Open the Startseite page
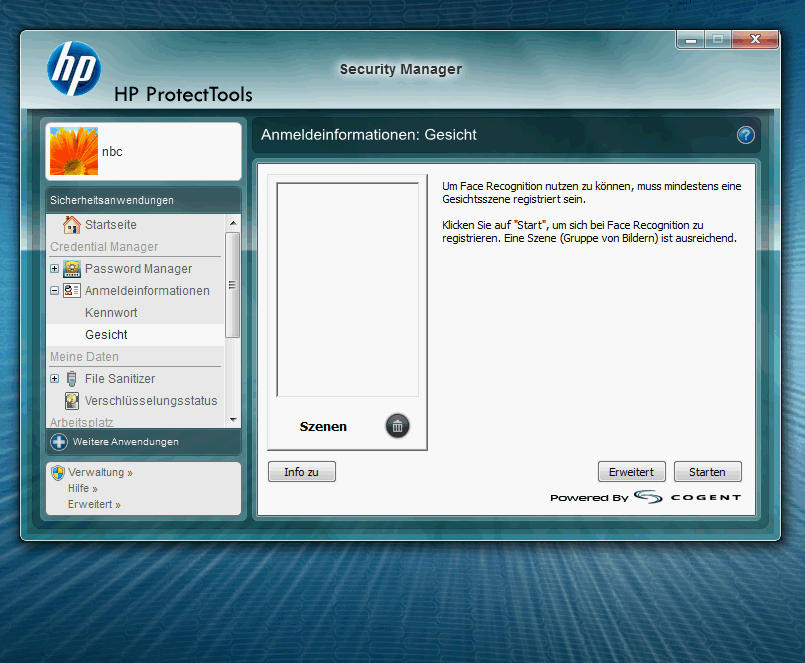Screen dimensions: 805x663 pyautogui.click(x=111, y=225)
